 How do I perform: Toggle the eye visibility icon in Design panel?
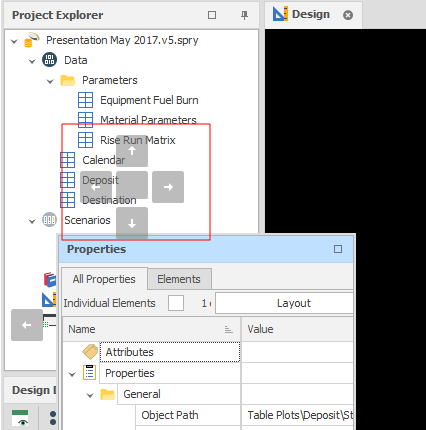click(20, 418)
